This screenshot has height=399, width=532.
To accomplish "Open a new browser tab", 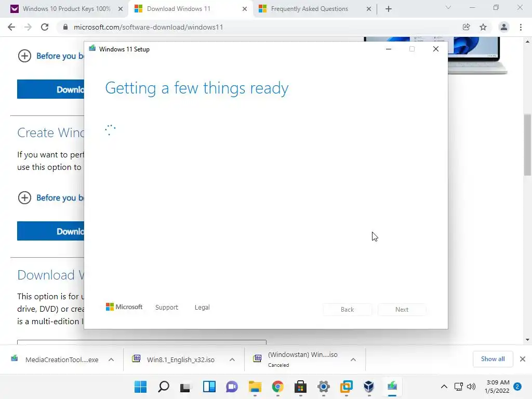I will [389, 9].
